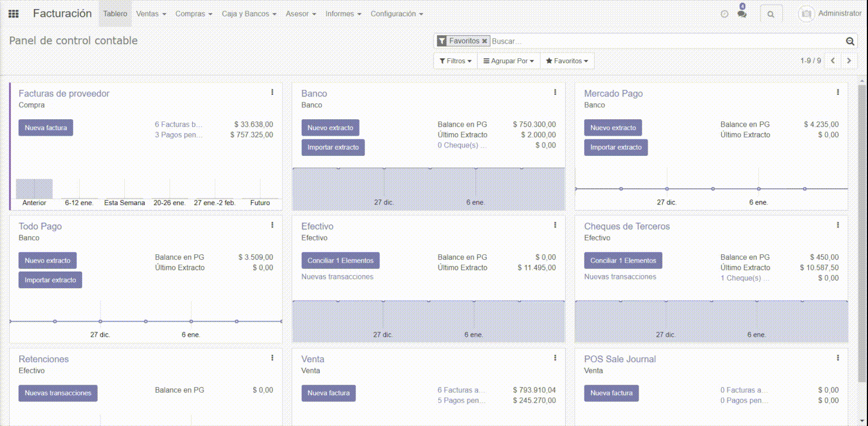Open Retenciones card options menu
The height and width of the screenshot is (426, 868).
coord(272,358)
